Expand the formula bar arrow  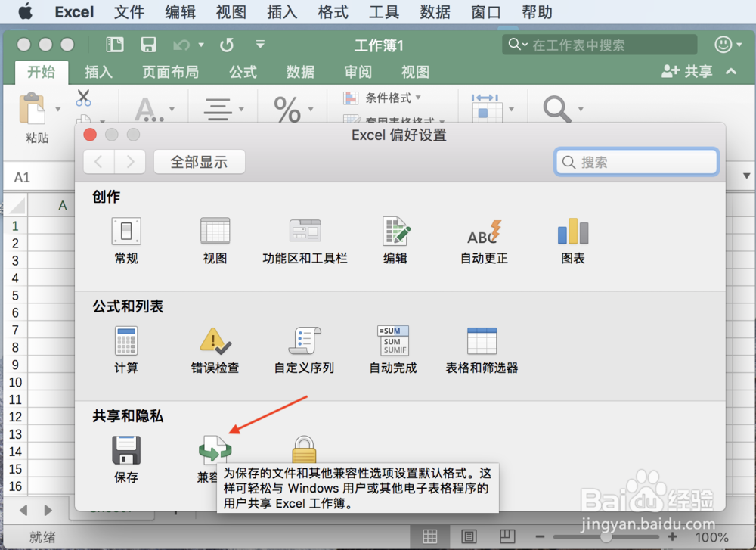point(746,176)
